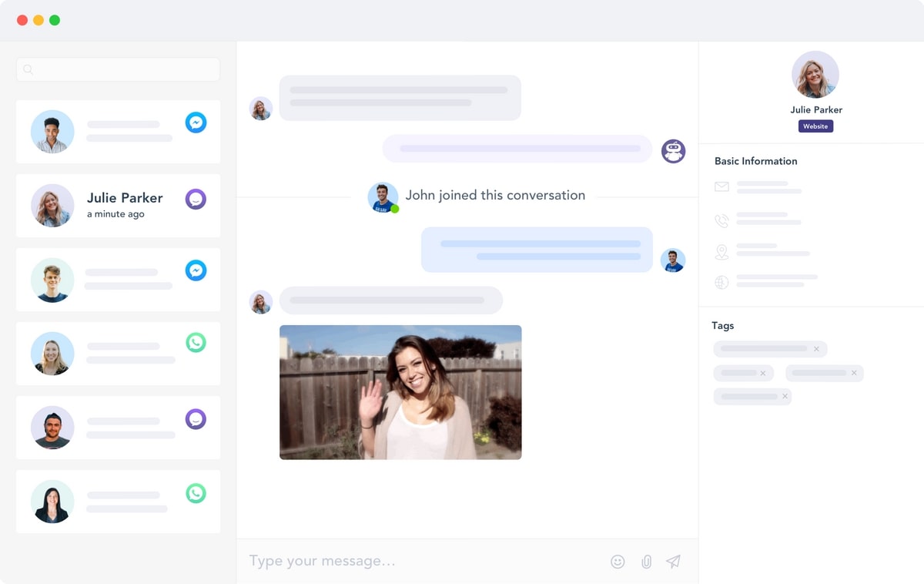Click the location pin icon
This screenshot has height=584, width=924.
pyautogui.click(x=721, y=252)
